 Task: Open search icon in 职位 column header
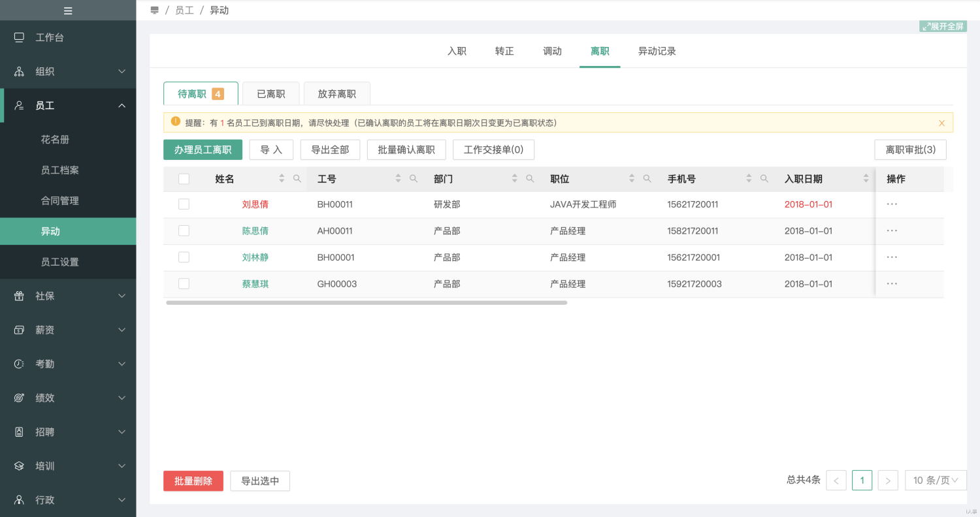tap(647, 178)
